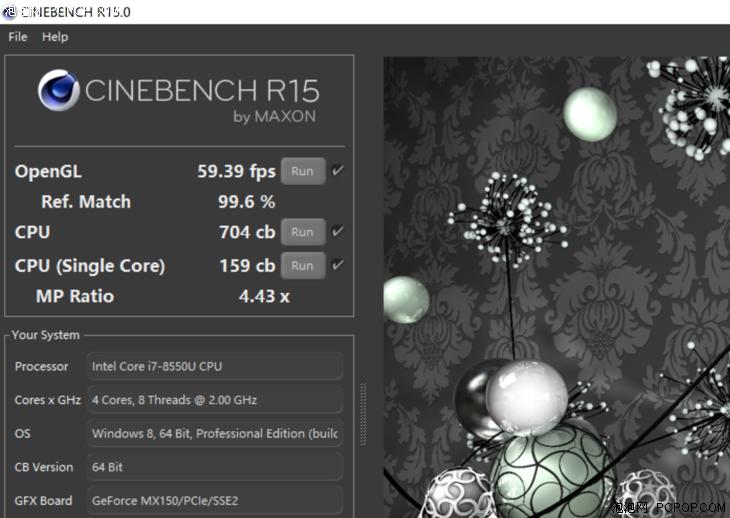This screenshot has width=730, height=518.
Task: Toggle the OpenGL test checkbox
Action: 338,171
